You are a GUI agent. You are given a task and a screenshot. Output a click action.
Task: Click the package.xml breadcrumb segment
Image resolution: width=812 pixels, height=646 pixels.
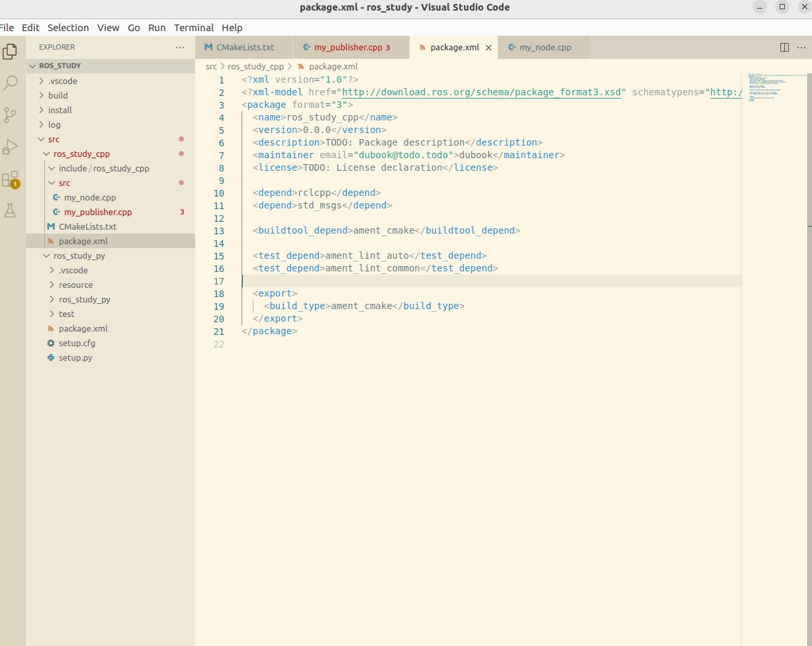point(333,67)
